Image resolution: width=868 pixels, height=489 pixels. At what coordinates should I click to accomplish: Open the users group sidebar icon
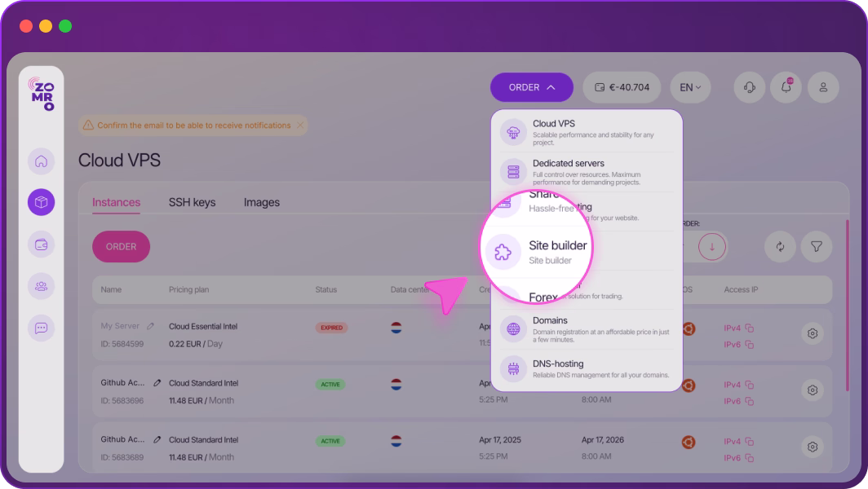[41, 285]
